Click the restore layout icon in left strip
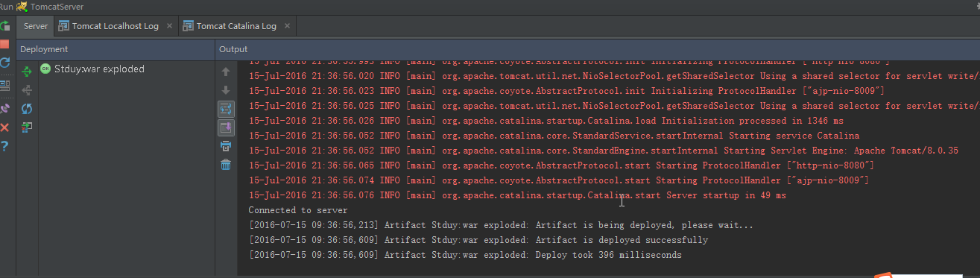 pos(4,86)
